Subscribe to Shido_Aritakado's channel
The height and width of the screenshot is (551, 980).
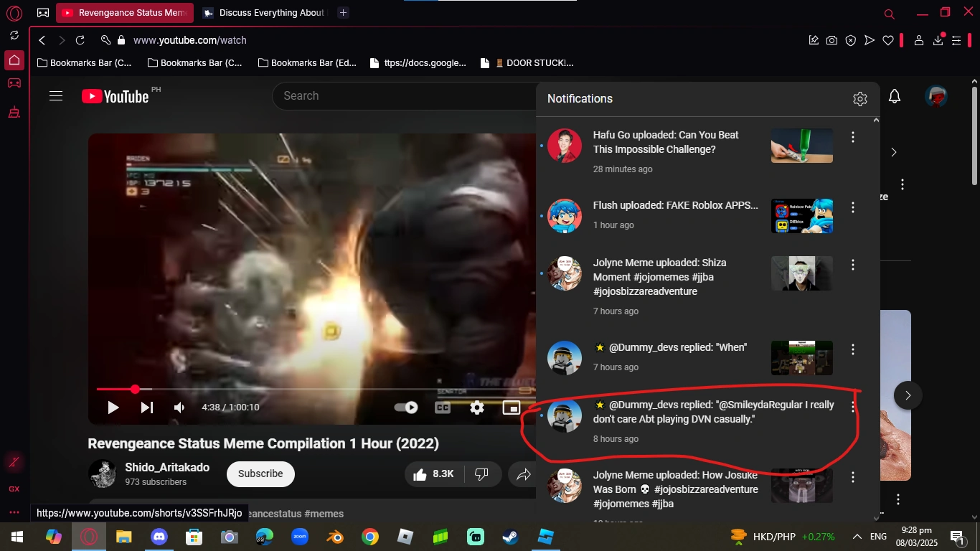tap(260, 474)
